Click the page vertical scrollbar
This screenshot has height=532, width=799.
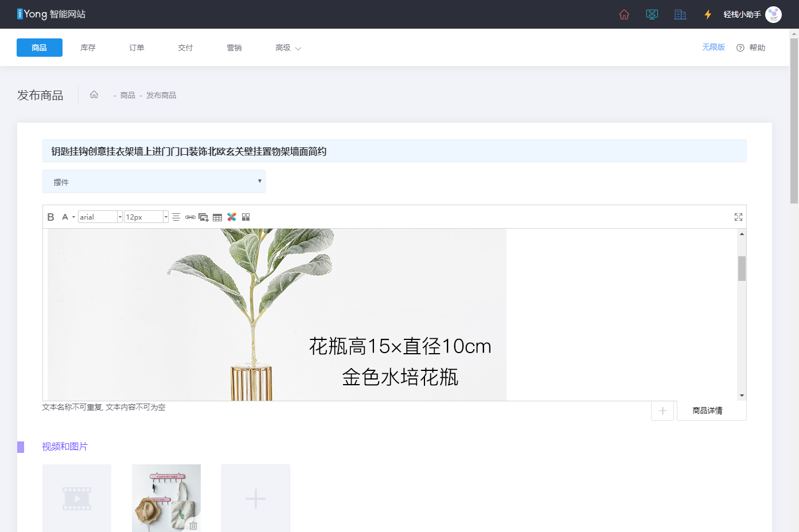pyautogui.click(x=794, y=120)
